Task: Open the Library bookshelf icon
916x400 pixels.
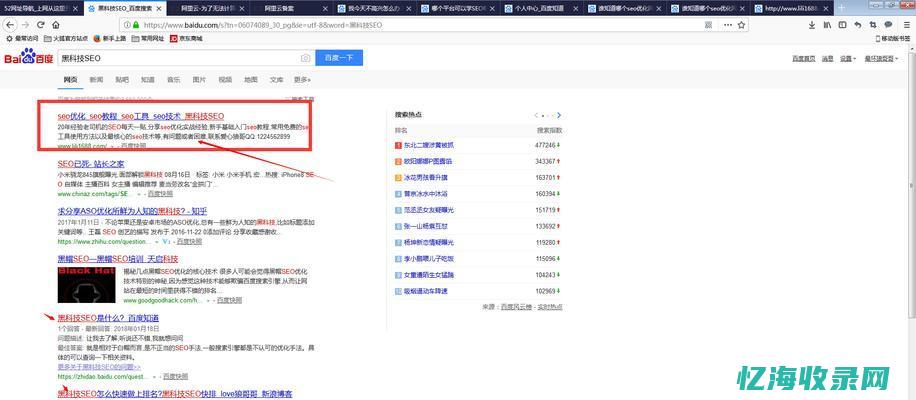Action: click(827, 25)
